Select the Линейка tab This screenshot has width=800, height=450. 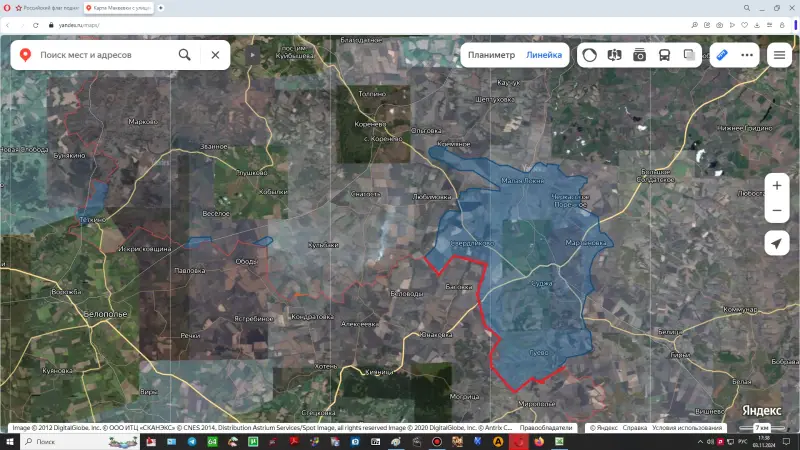[x=544, y=55]
